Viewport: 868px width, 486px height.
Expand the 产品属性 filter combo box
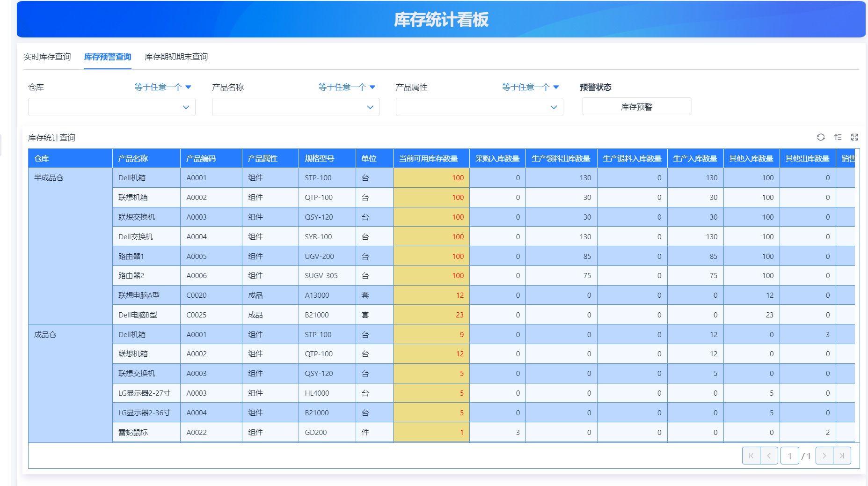point(480,107)
